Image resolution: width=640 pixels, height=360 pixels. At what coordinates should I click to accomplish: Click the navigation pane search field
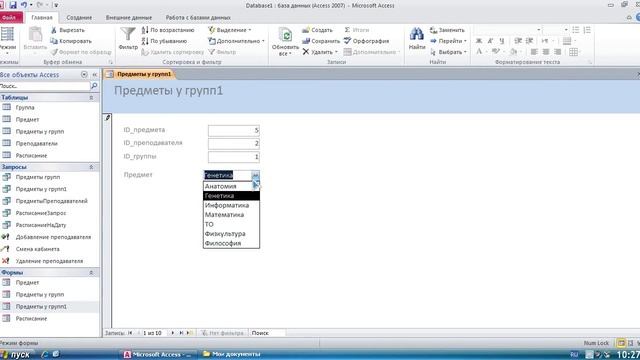click(44, 86)
